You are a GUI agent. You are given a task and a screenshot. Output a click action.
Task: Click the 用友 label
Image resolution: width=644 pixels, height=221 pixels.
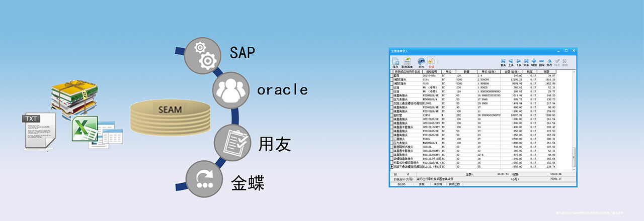point(275,144)
